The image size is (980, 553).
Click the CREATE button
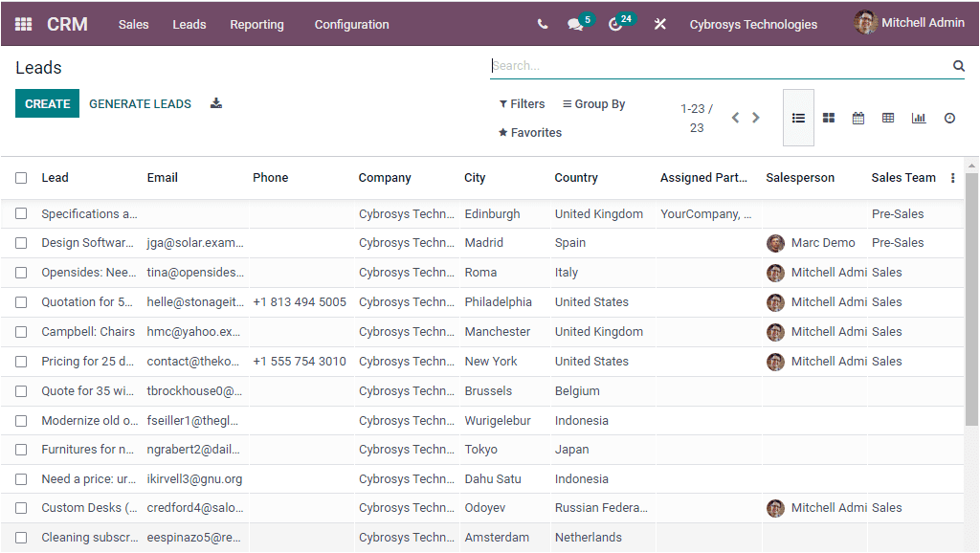click(x=47, y=102)
